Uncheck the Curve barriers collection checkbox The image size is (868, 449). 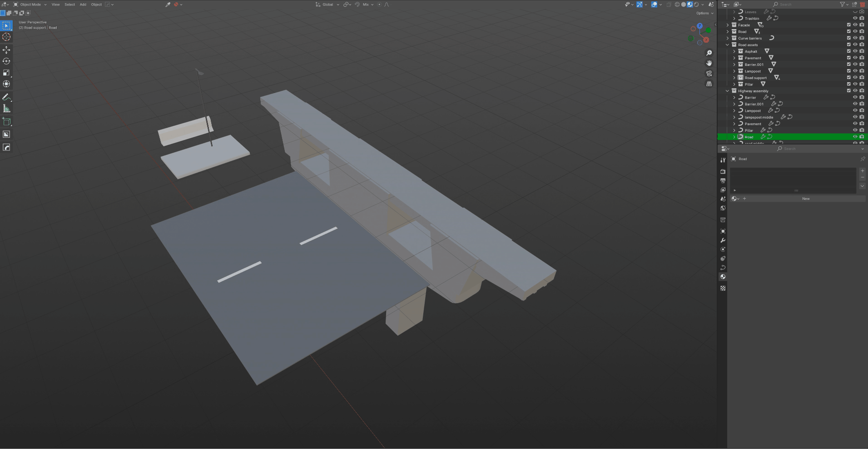(x=848, y=38)
